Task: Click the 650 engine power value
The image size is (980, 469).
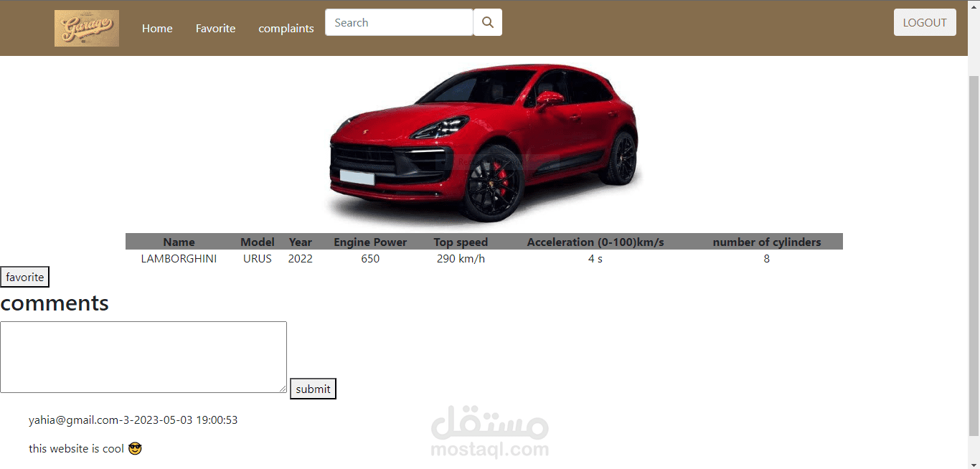Action: tap(370, 259)
